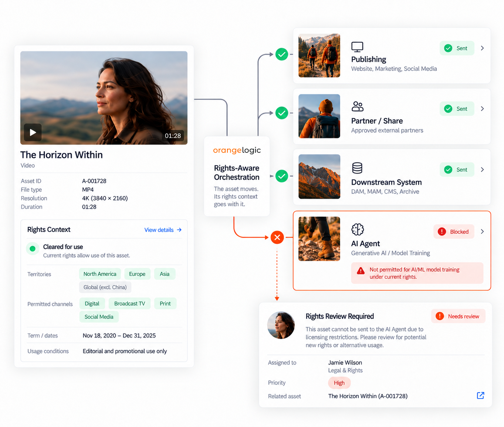Click the green checkmark before the Downstream System card

point(282,176)
